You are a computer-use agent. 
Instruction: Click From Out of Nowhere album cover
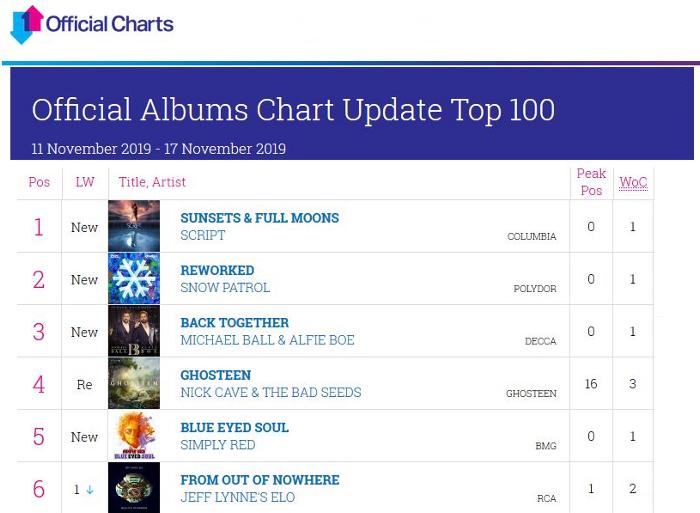click(134, 488)
